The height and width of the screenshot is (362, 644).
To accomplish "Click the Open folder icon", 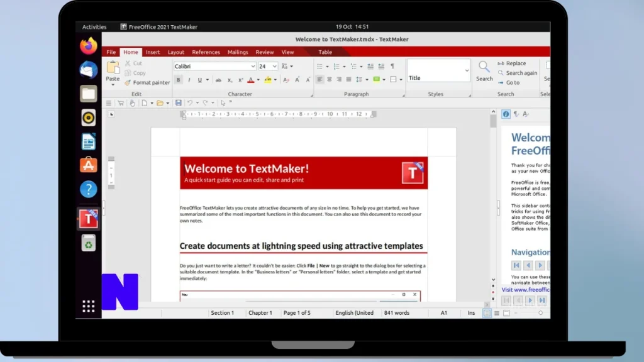I will pos(160,103).
